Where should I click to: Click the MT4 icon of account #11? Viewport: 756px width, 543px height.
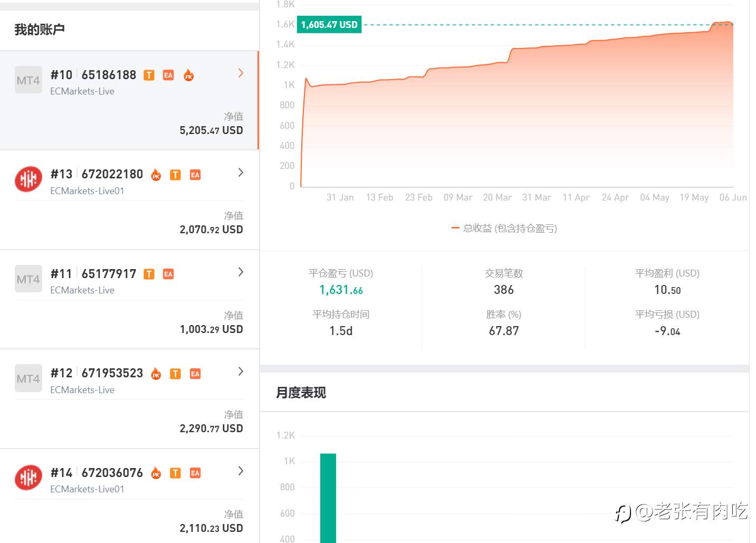[28, 279]
